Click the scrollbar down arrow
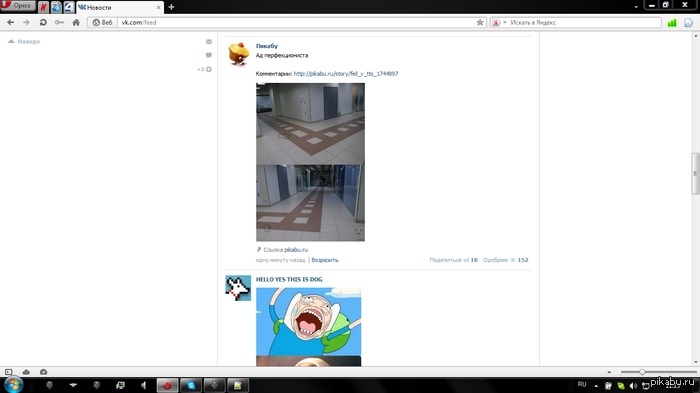The width and height of the screenshot is (700, 393). pyautogui.click(x=696, y=362)
